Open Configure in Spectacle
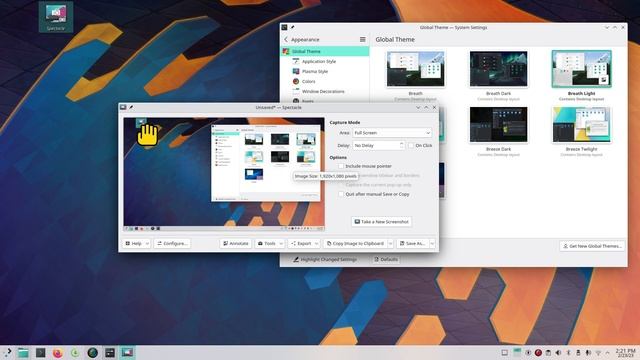Image resolution: width=640 pixels, height=360 pixels. click(x=172, y=243)
